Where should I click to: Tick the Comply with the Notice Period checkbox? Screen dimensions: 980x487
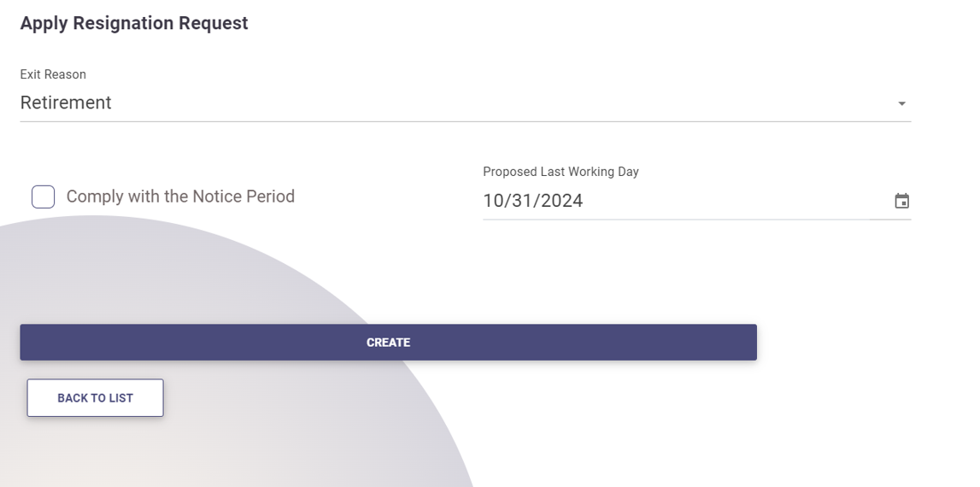[44, 197]
